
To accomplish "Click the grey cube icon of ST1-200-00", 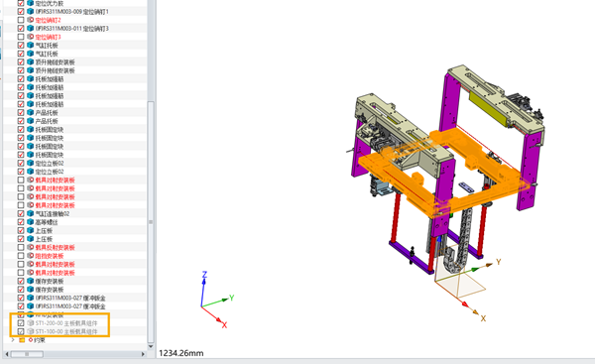I will [31, 323].
